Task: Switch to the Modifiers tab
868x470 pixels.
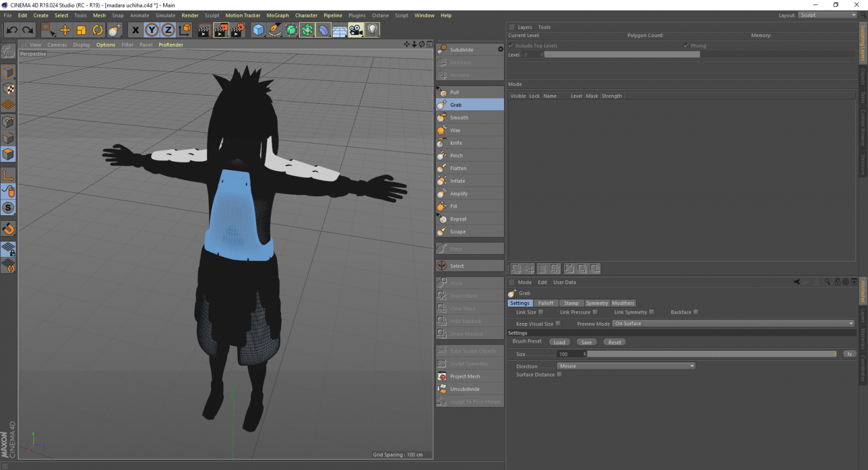Action: coord(623,303)
